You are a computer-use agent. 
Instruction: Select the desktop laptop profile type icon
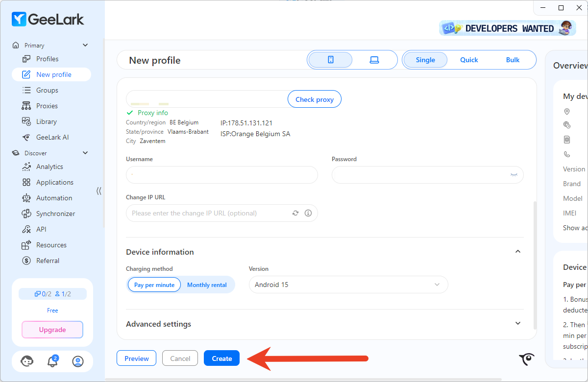[374, 60]
